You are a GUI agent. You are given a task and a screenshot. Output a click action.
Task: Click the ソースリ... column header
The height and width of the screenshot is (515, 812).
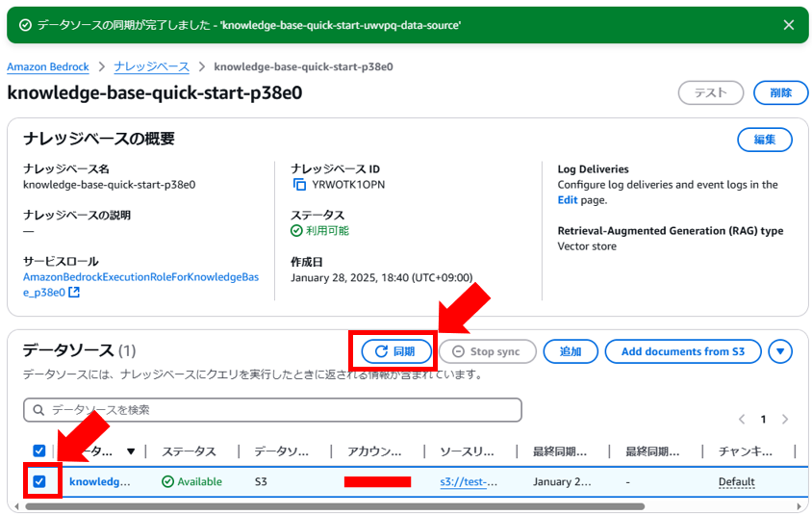pos(467,451)
